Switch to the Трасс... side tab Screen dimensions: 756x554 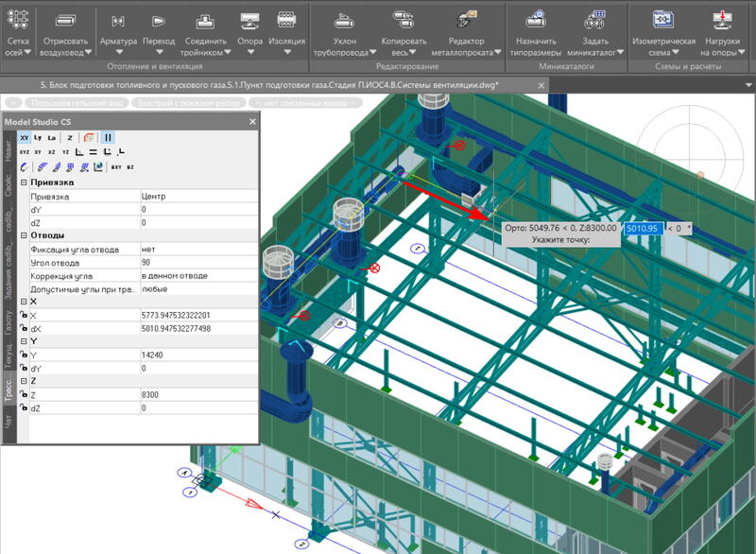(x=9, y=390)
